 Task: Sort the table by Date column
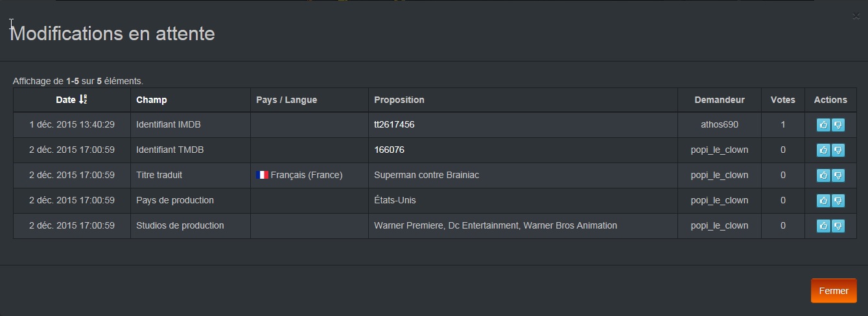pos(71,100)
